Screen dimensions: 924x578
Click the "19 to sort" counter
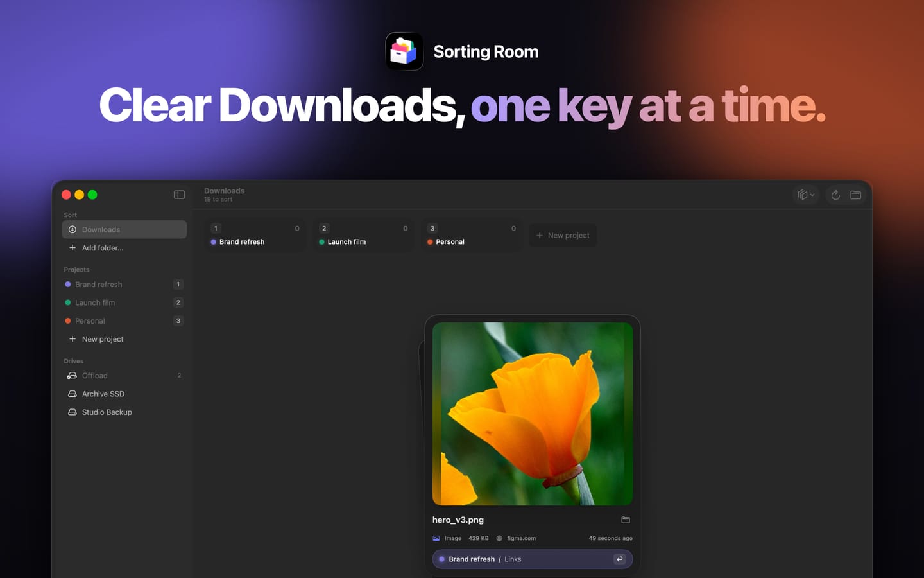tap(218, 200)
